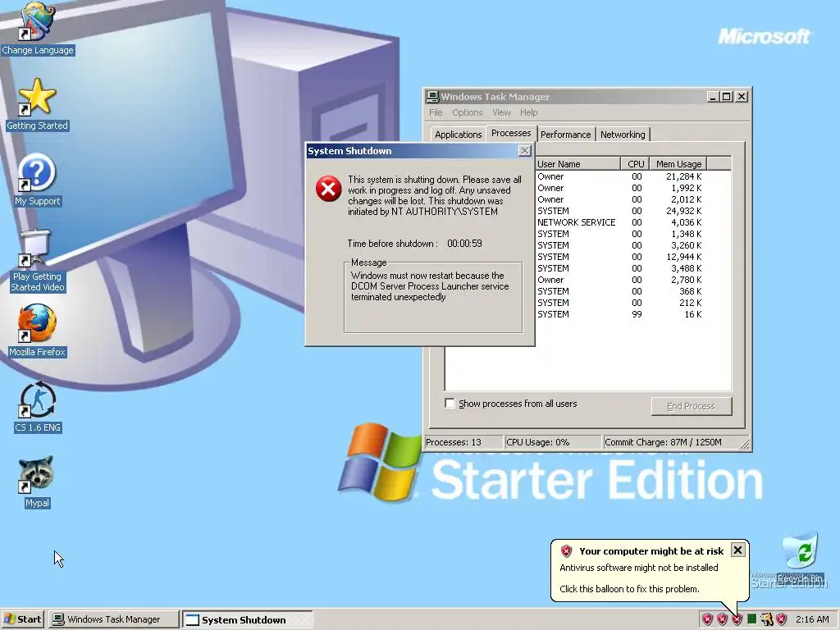Select the Recycle Bin icon
The width and height of the screenshot is (840, 630).
(x=799, y=558)
